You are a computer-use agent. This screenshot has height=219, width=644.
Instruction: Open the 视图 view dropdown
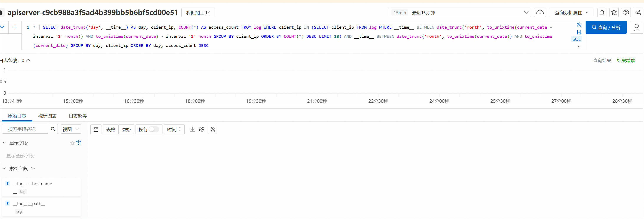[x=71, y=129]
